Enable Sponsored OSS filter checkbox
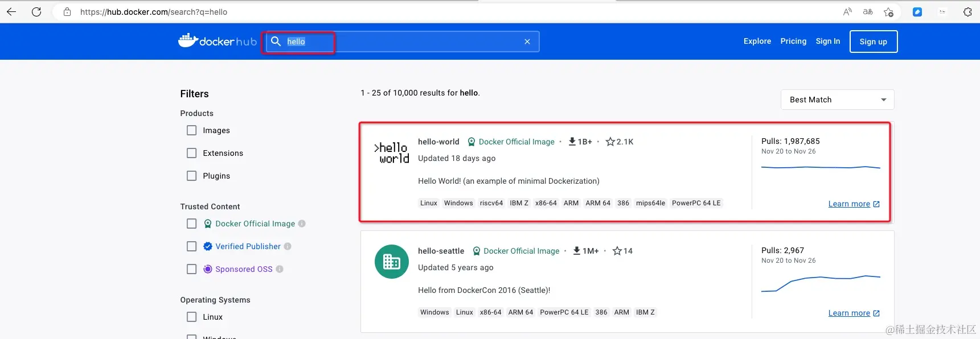 [192, 269]
